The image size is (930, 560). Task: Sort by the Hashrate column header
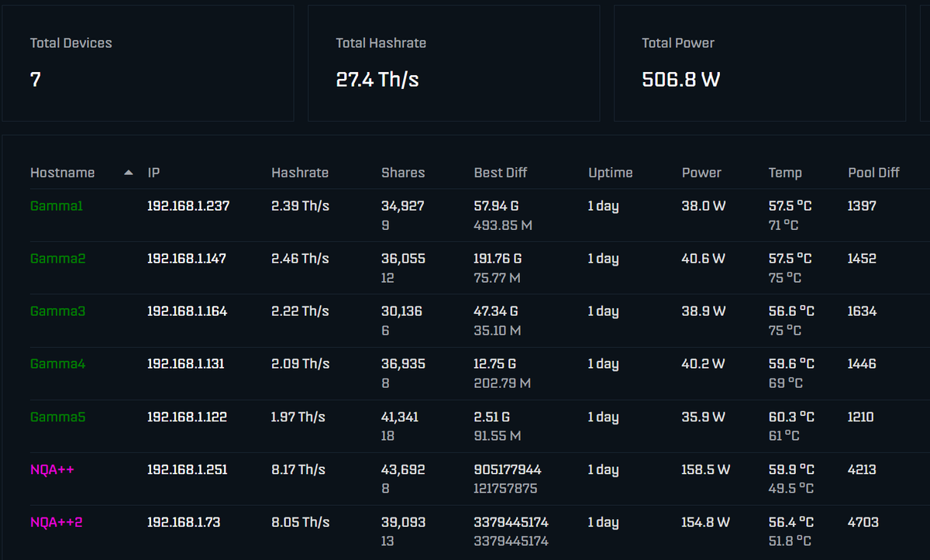[x=300, y=173]
